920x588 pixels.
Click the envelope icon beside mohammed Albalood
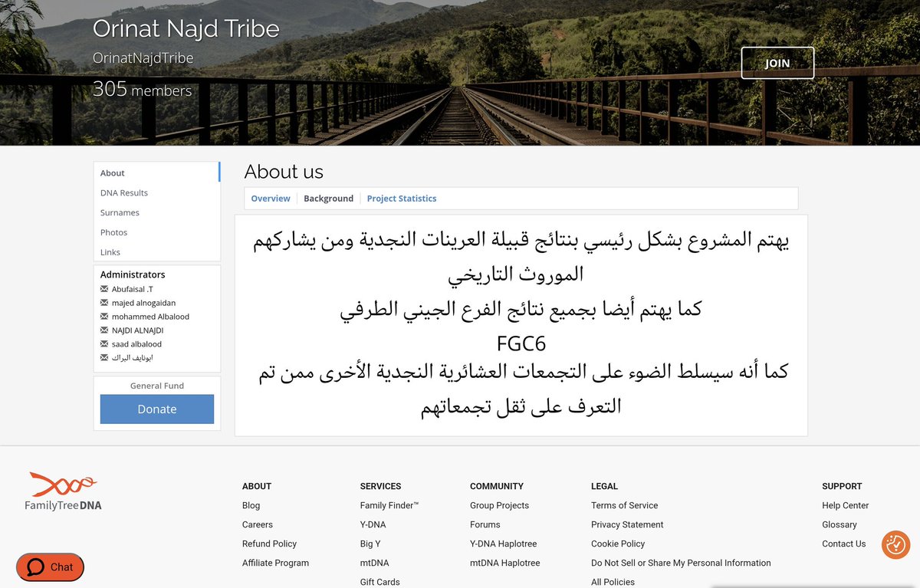coord(105,317)
